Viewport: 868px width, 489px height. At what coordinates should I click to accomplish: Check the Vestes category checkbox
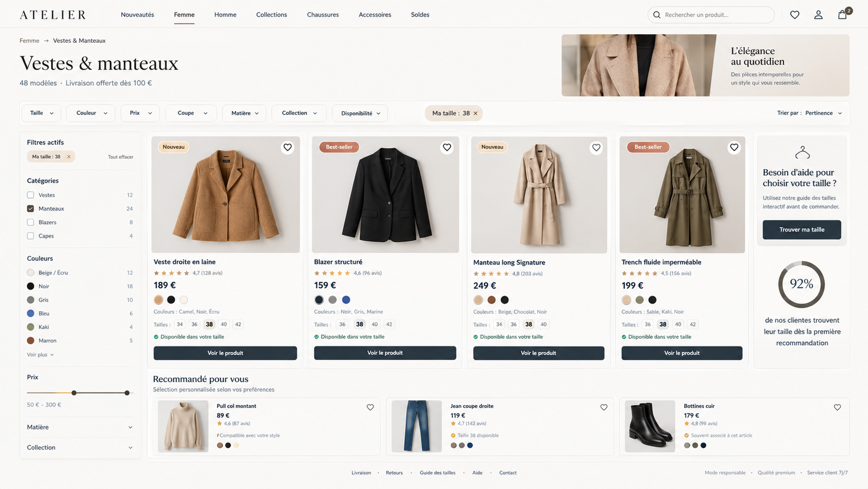(x=30, y=195)
